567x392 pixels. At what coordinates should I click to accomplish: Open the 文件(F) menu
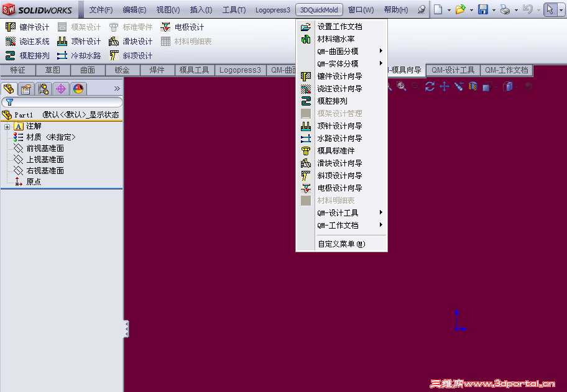[x=101, y=10]
